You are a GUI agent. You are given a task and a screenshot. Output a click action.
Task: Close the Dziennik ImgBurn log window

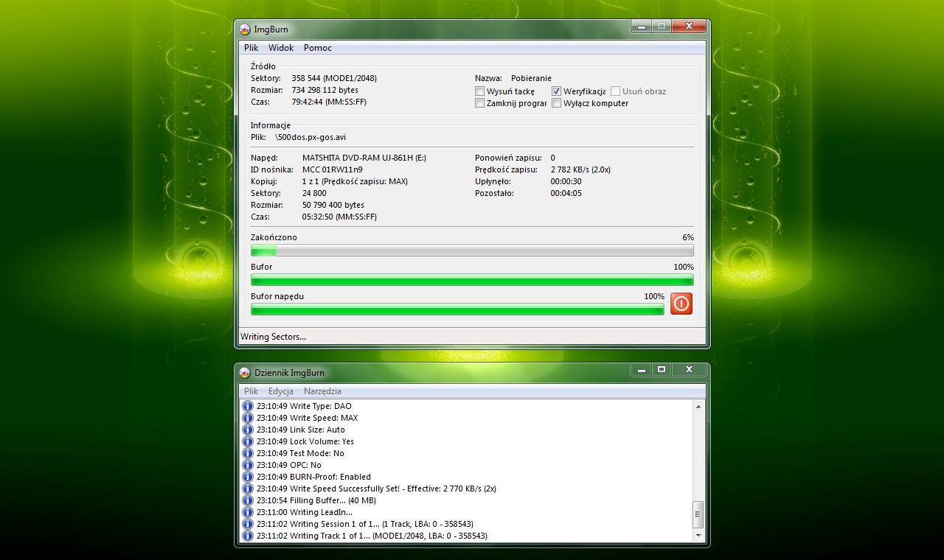[690, 369]
